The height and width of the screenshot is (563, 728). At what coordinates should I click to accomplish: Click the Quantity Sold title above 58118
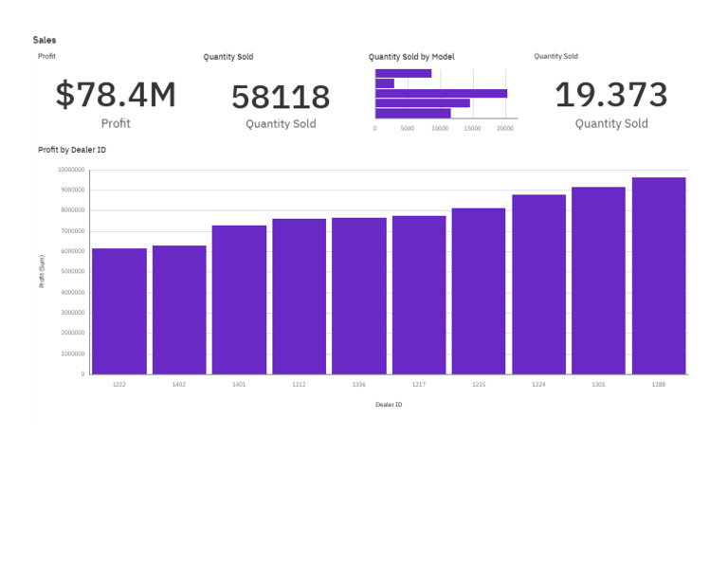pyautogui.click(x=227, y=57)
